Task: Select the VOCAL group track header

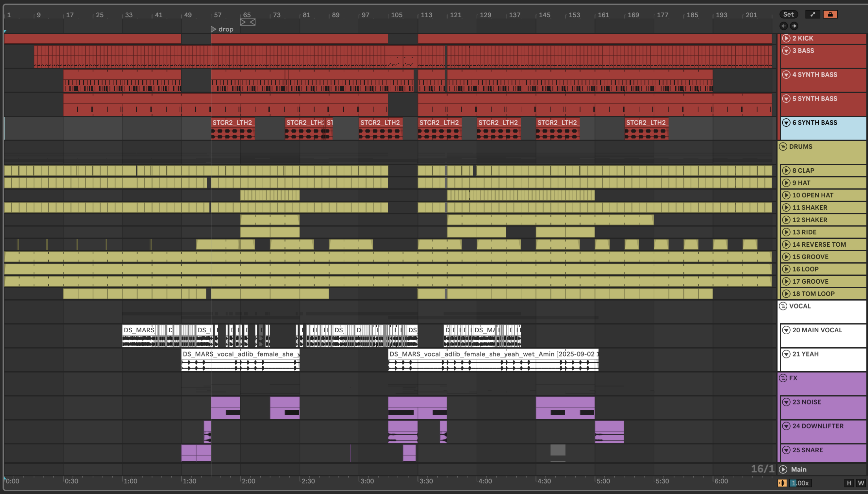Action: pos(822,312)
